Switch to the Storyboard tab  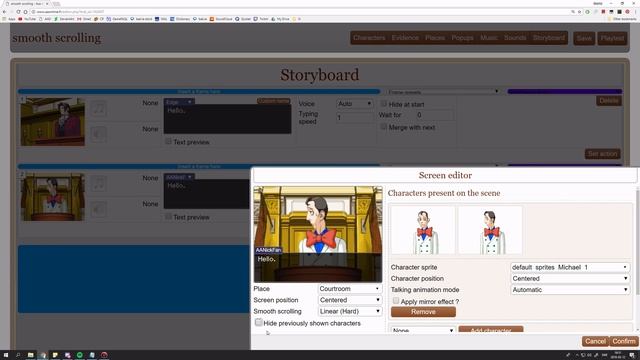point(549,38)
